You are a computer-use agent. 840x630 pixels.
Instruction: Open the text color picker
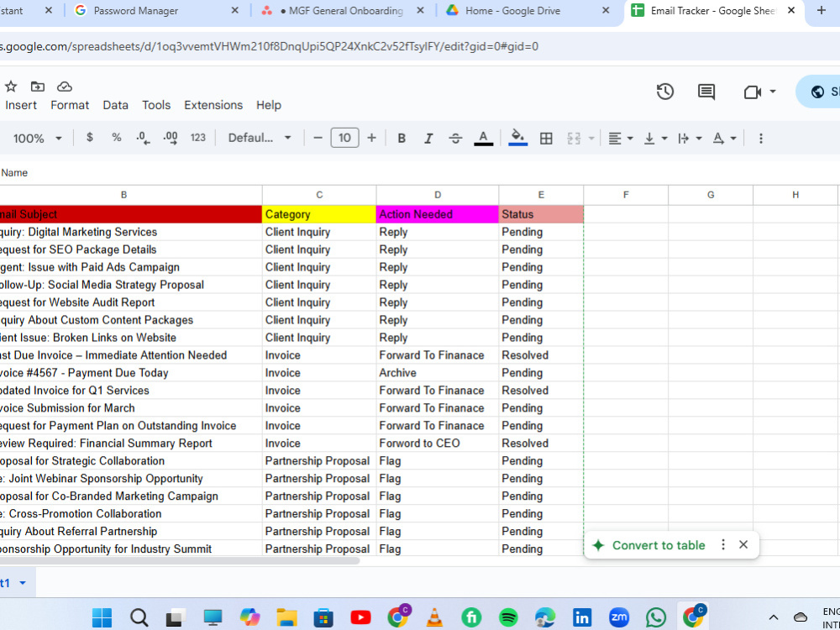(x=483, y=139)
